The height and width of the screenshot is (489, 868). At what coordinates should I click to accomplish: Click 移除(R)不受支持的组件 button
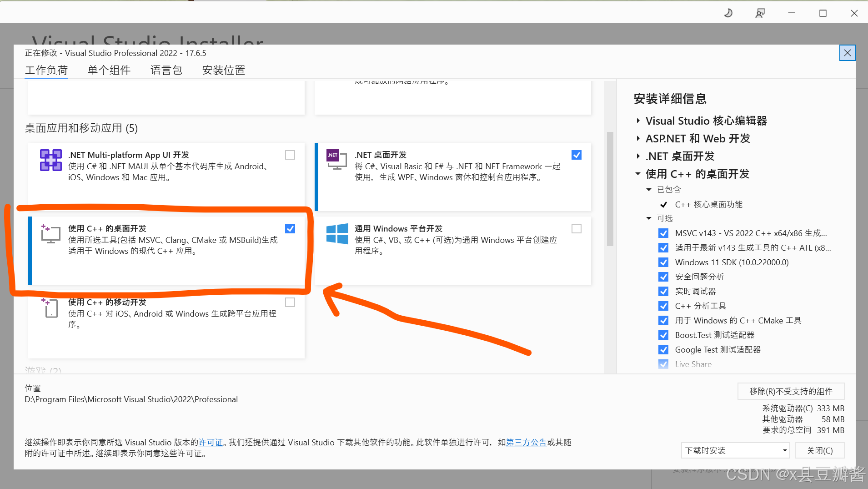pos(791,391)
